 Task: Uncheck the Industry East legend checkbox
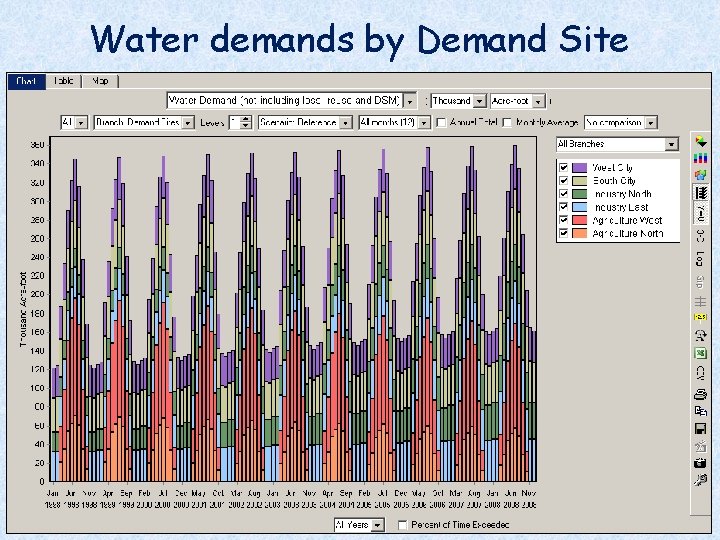point(563,207)
